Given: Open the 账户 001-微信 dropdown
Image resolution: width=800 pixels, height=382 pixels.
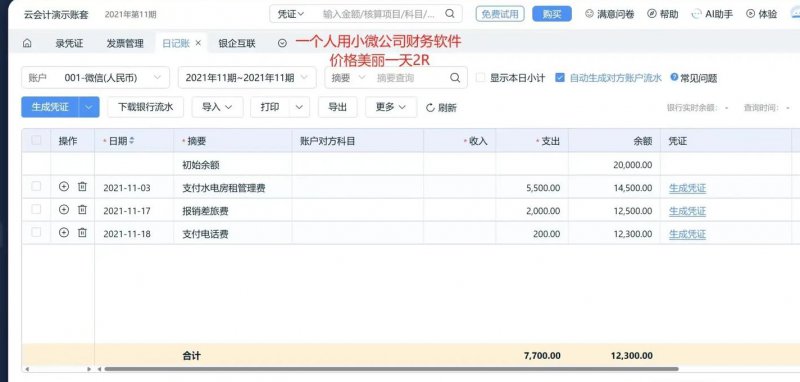Looking at the screenshot, I should pos(95,78).
